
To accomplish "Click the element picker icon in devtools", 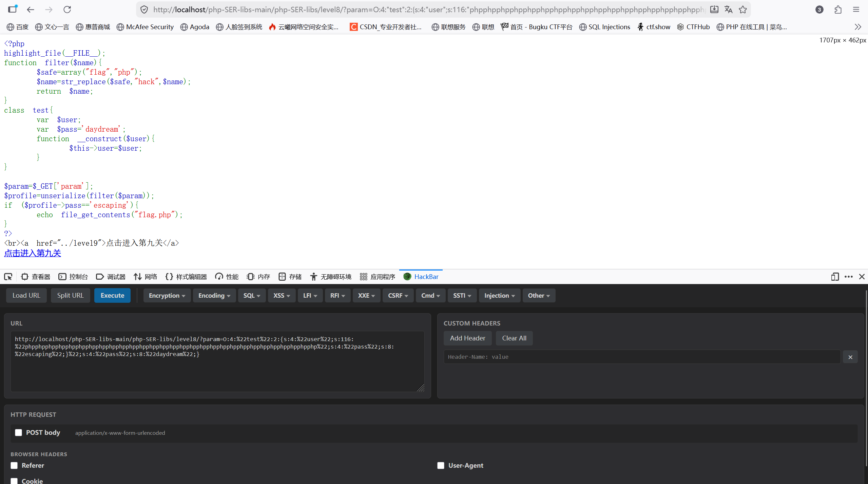I will pos(8,277).
